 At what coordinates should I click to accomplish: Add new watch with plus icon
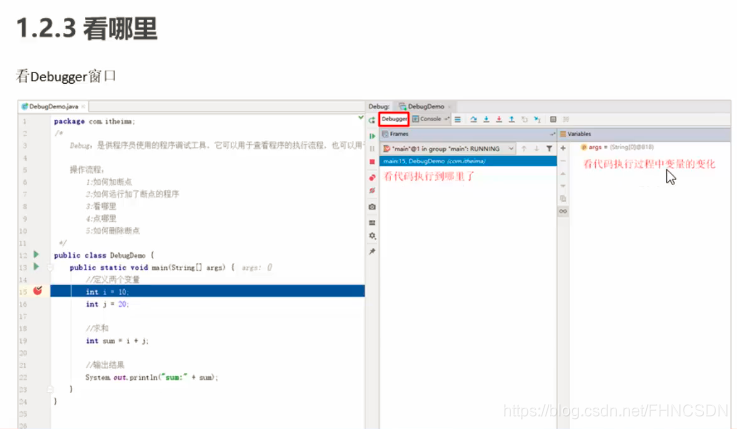[x=563, y=148]
